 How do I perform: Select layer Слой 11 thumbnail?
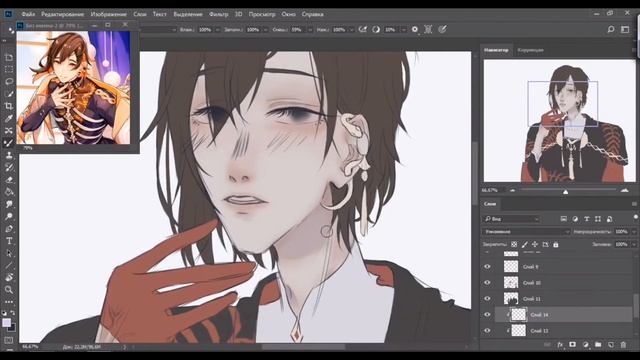click(511, 298)
